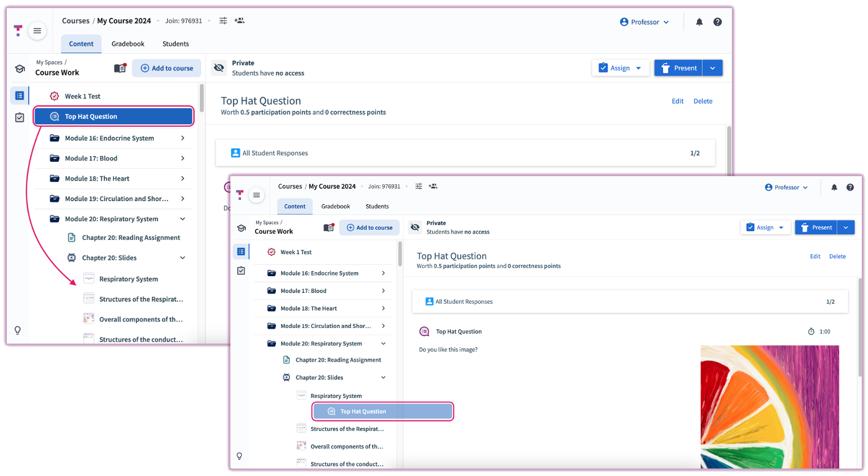Open the Professor dropdown in the front window
The image size is (868, 476).
(787, 187)
